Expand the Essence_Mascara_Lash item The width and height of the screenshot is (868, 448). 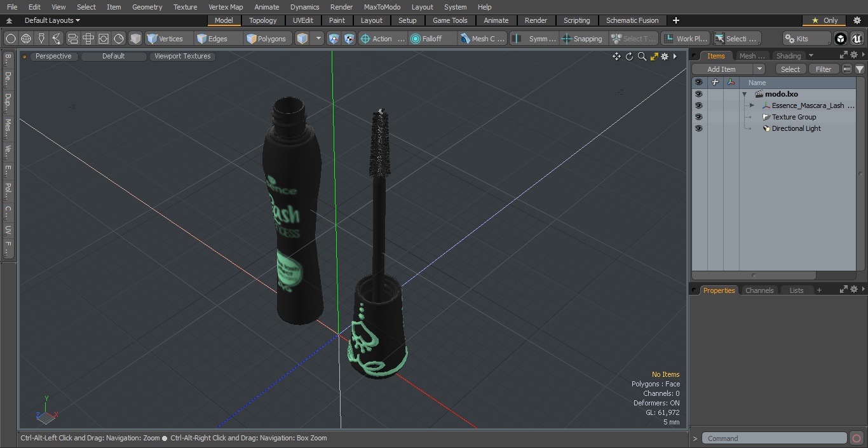pyautogui.click(x=752, y=105)
